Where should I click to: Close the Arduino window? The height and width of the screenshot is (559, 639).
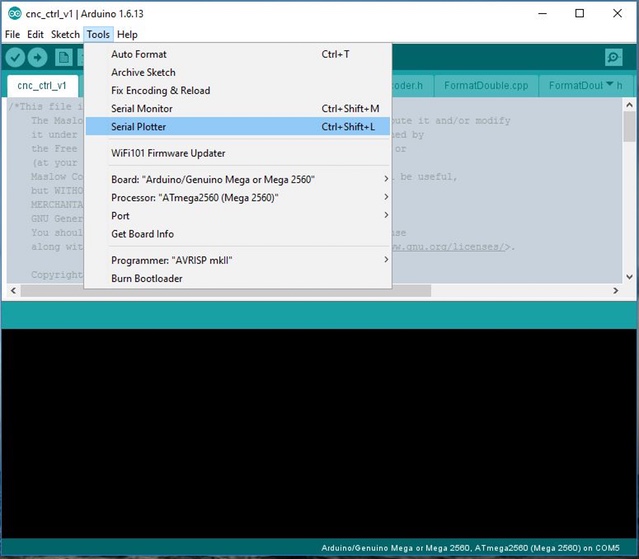click(617, 13)
